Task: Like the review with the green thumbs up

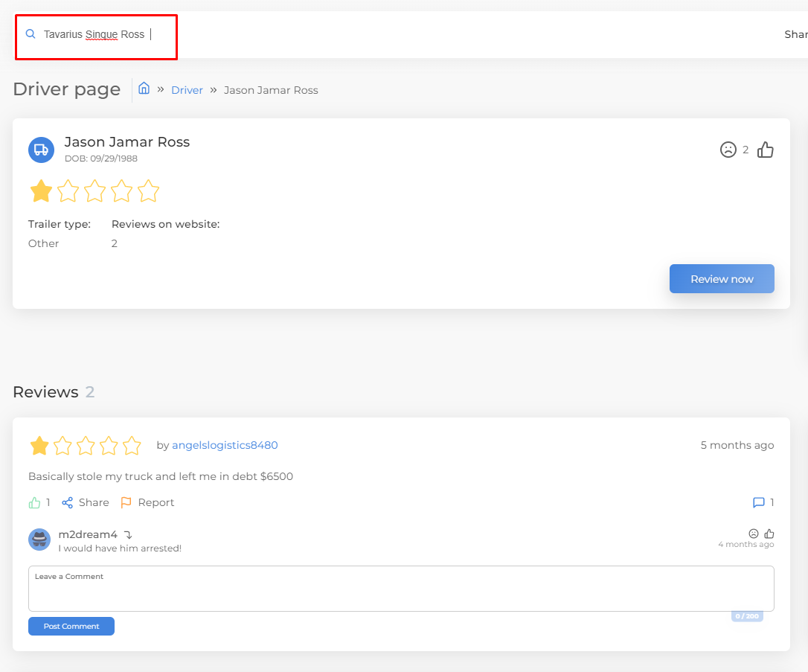Action: [x=34, y=502]
